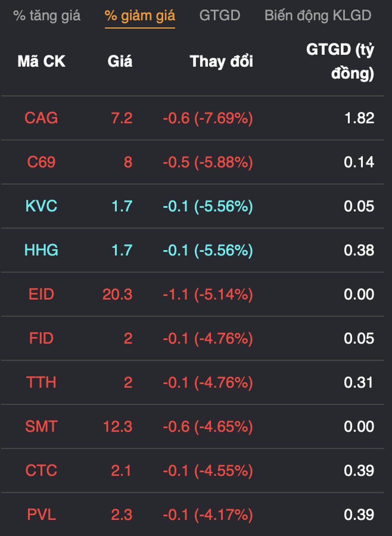
Task: Sort by the Giá column header
Action: tap(120, 61)
